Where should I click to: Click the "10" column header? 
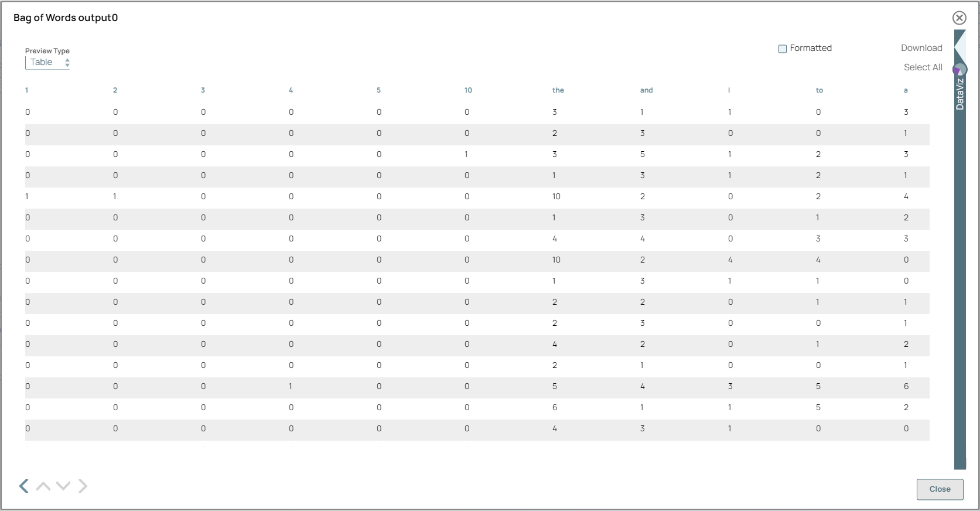pyautogui.click(x=468, y=90)
